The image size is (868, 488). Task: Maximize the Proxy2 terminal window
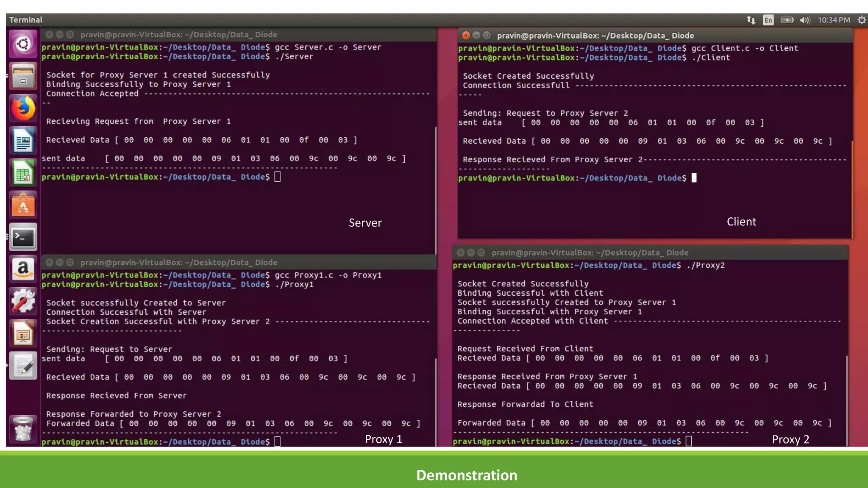[481, 252]
